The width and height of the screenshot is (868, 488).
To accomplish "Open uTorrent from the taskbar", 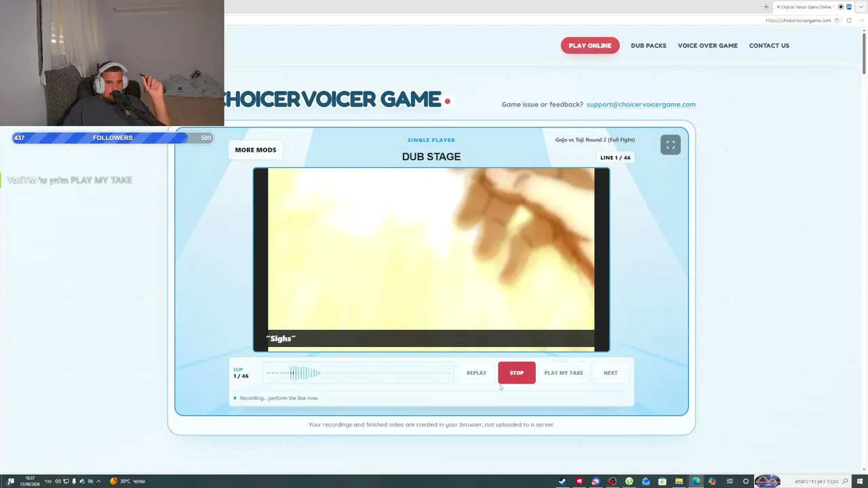I will (x=629, y=481).
